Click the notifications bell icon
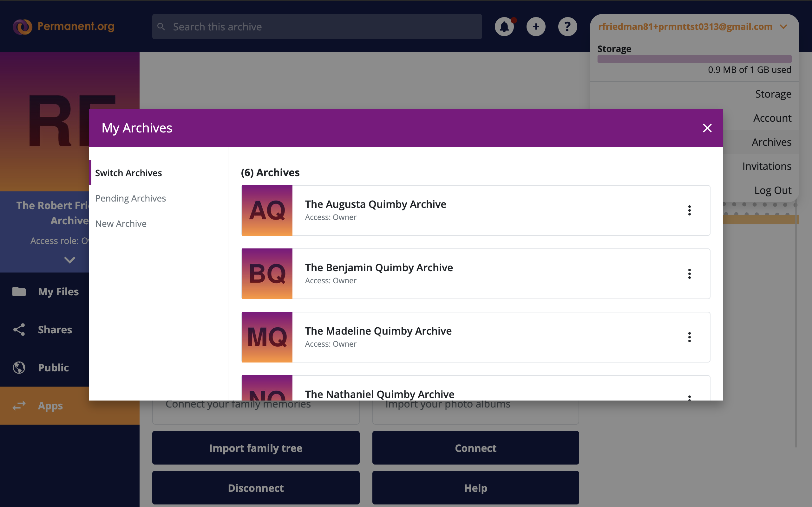812x507 pixels. [x=504, y=27]
